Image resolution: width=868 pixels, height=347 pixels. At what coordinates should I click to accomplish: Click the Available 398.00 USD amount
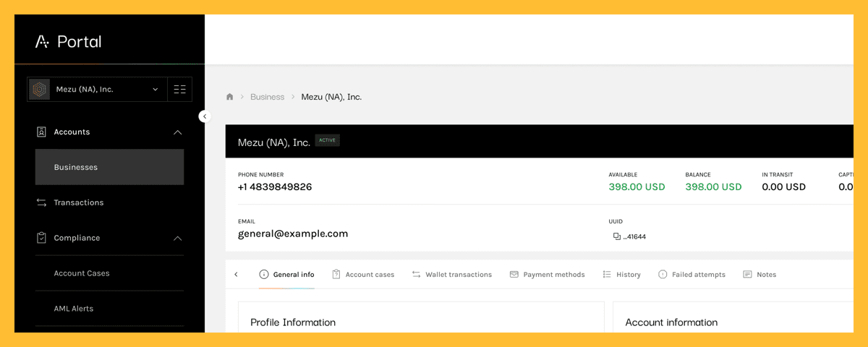(637, 187)
